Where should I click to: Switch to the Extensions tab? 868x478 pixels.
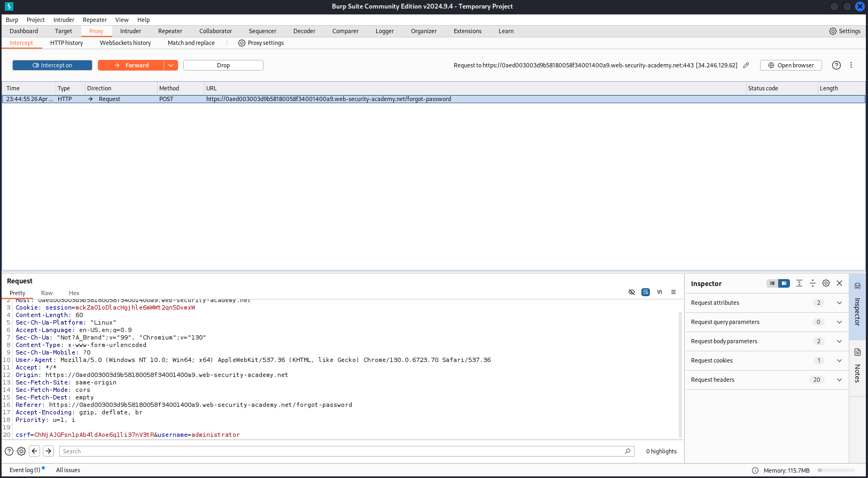467,31
